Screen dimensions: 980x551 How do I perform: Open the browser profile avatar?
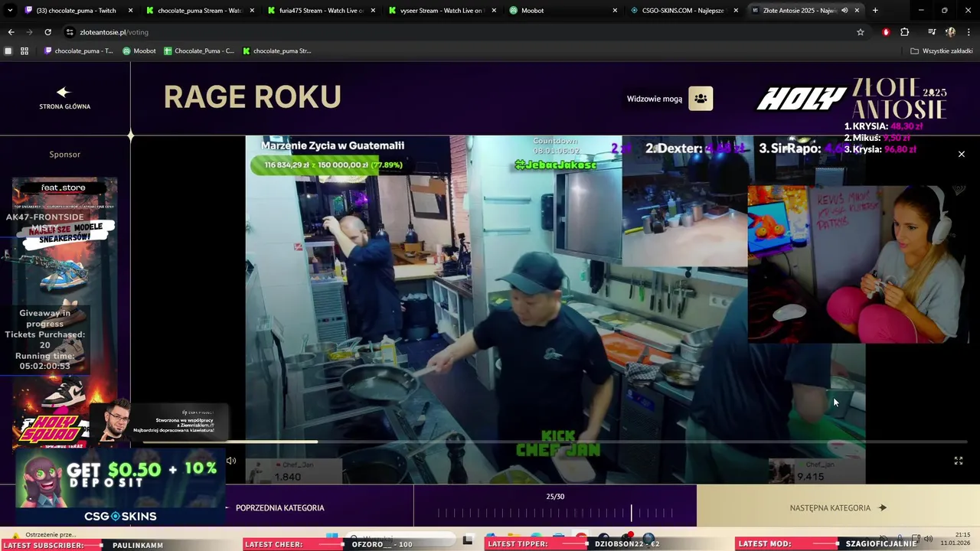950,32
